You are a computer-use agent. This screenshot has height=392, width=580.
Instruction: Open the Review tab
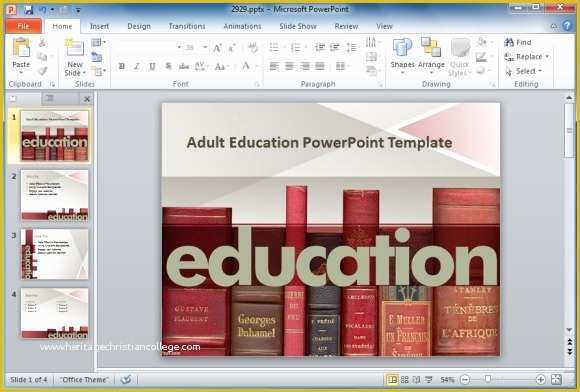[x=346, y=26]
